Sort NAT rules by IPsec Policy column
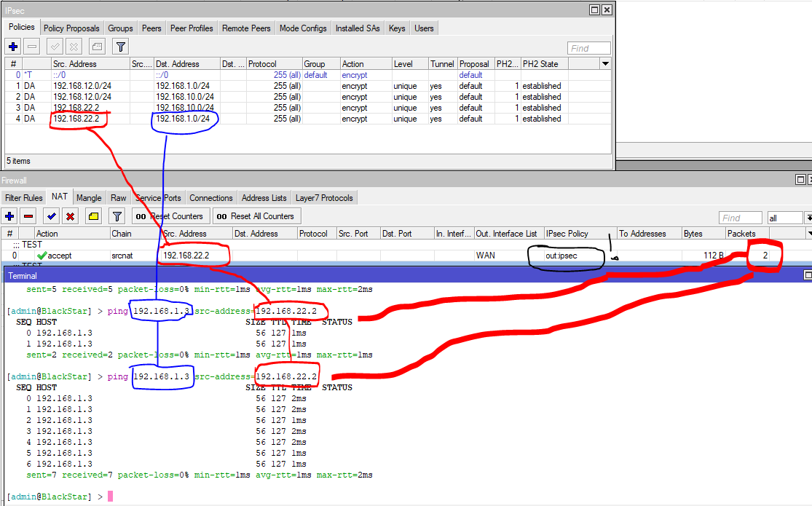This screenshot has height=506, width=812. [580, 234]
